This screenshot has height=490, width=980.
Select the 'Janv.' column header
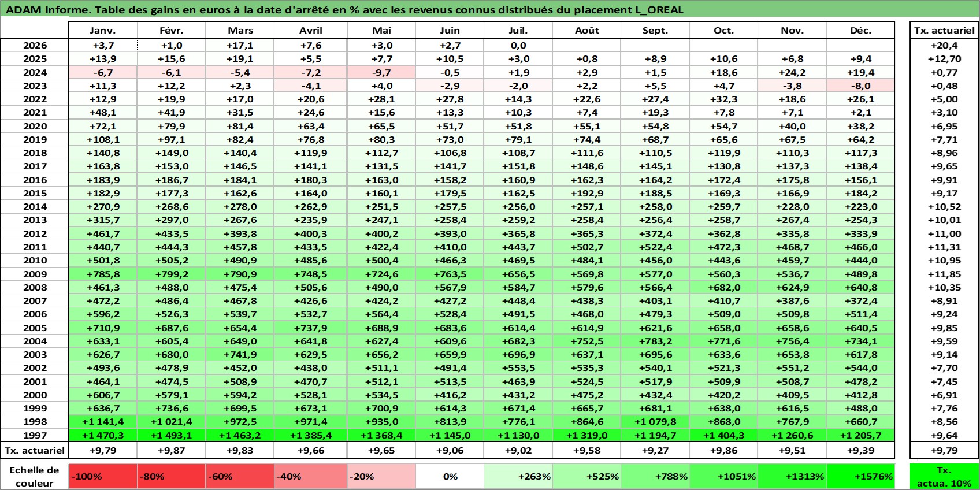tap(103, 30)
